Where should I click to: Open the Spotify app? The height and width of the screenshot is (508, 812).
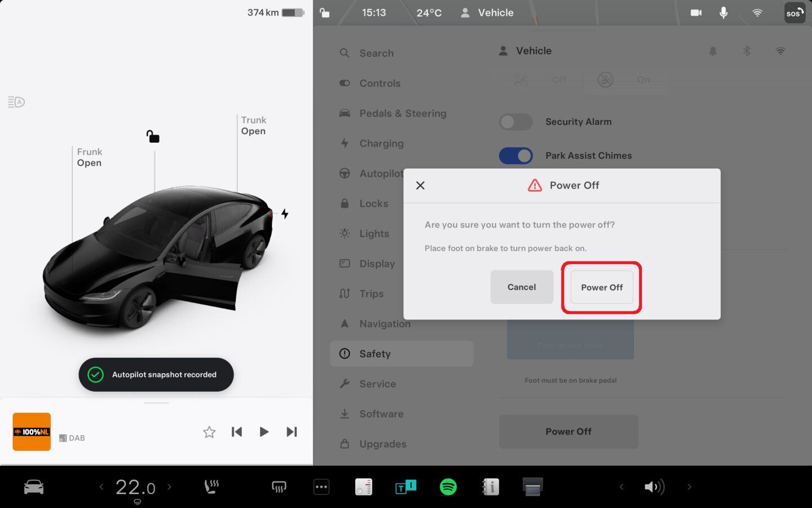point(448,487)
